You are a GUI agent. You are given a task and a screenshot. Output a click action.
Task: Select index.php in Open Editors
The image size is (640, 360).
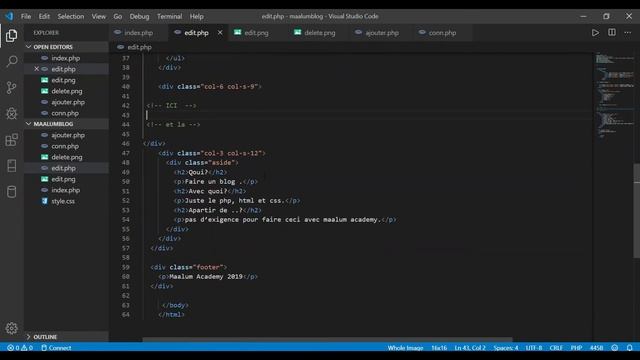coord(66,58)
